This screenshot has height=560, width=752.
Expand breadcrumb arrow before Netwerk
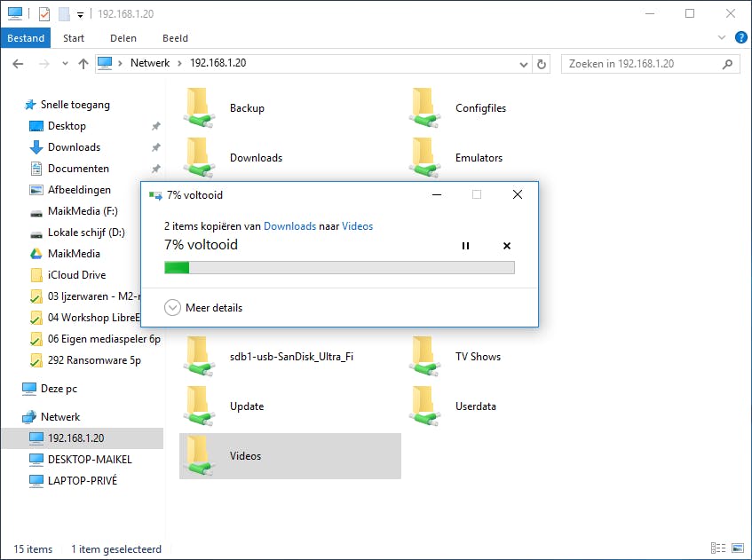click(121, 63)
